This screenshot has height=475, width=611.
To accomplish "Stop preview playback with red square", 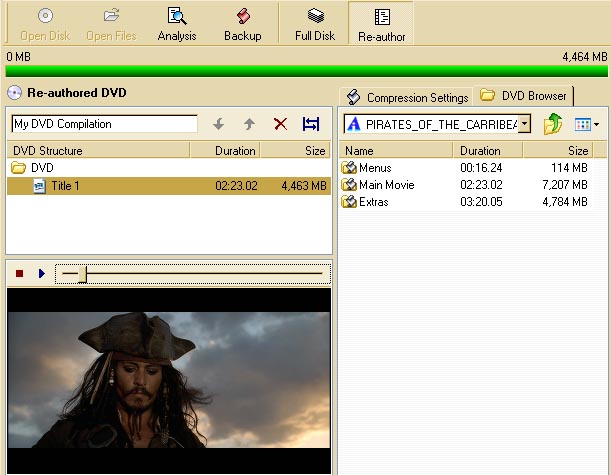I will click(x=19, y=274).
